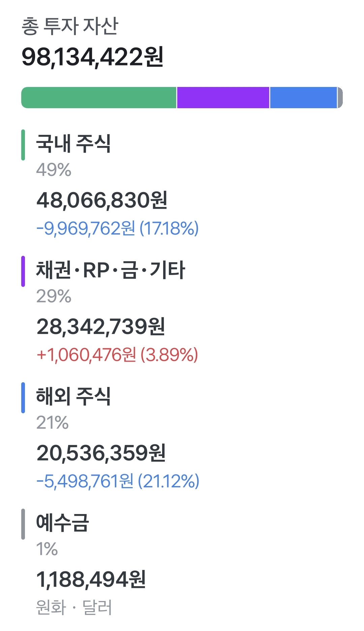
Task: Click the loss figure -9,969,762원 (17.18%)
Action: coord(118,229)
